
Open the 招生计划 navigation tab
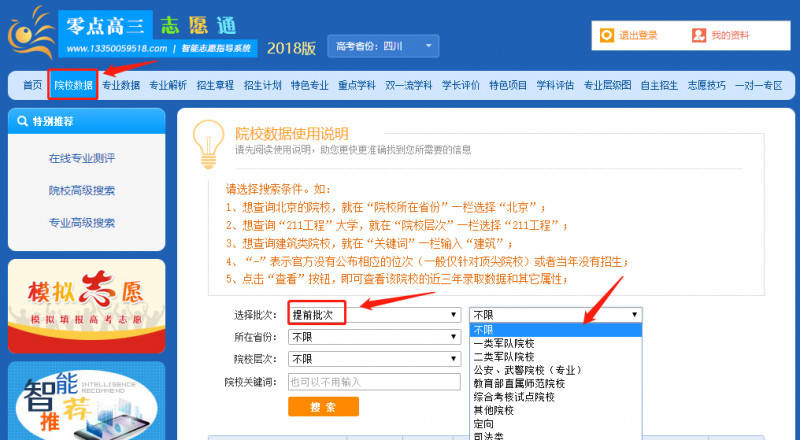click(263, 85)
